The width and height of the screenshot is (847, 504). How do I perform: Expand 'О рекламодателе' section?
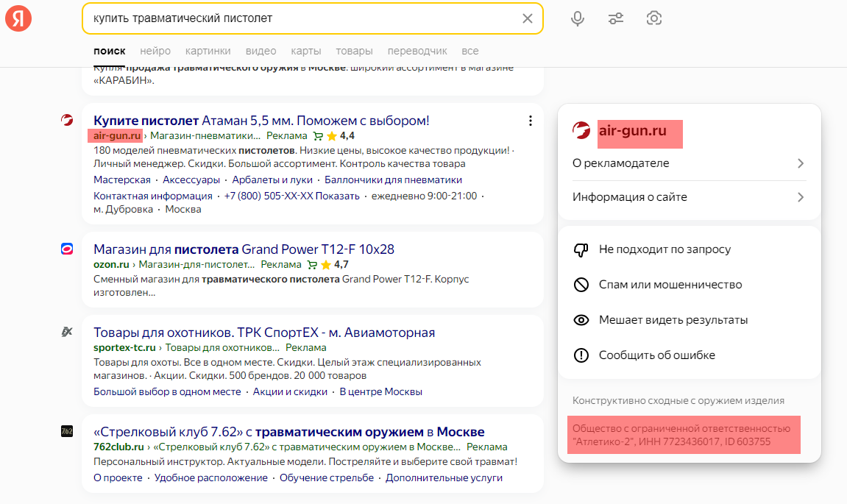point(689,163)
